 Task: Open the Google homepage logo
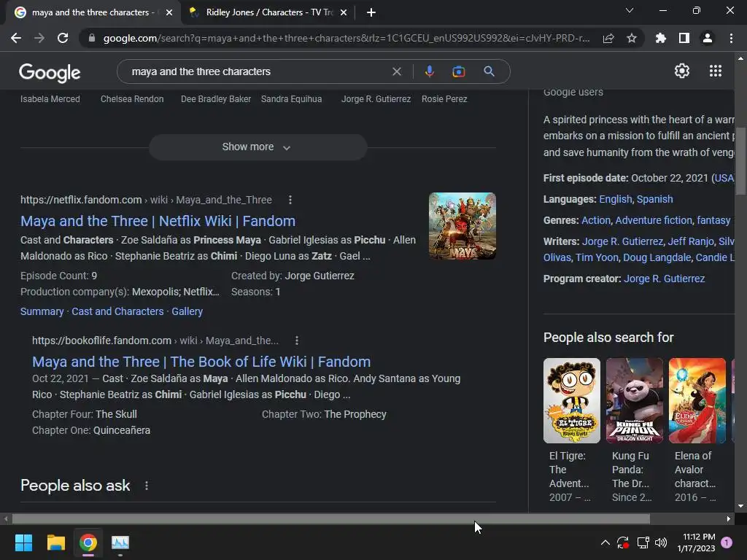click(x=50, y=72)
